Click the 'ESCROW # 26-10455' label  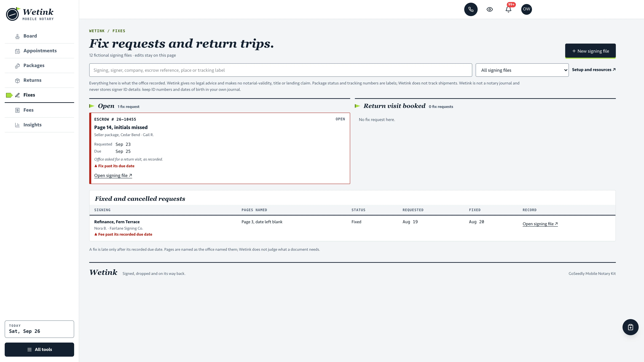pyautogui.click(x=115, y=119)
